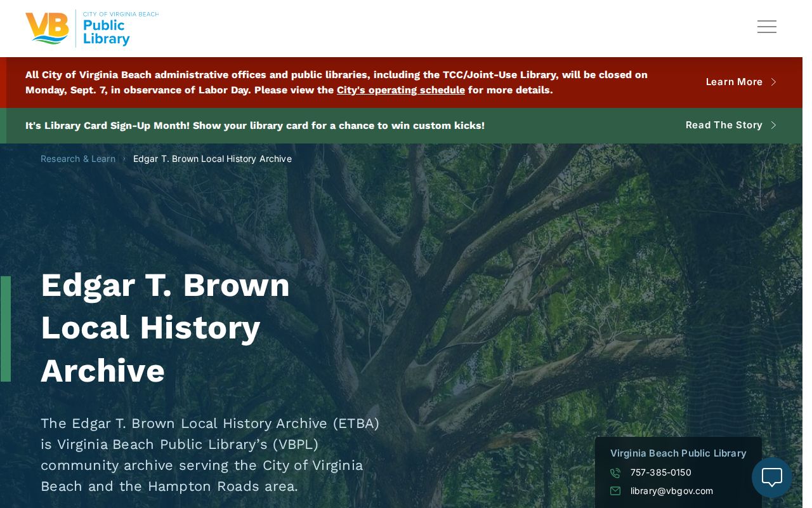Click the envelope icon beside library email

[615, 491]
